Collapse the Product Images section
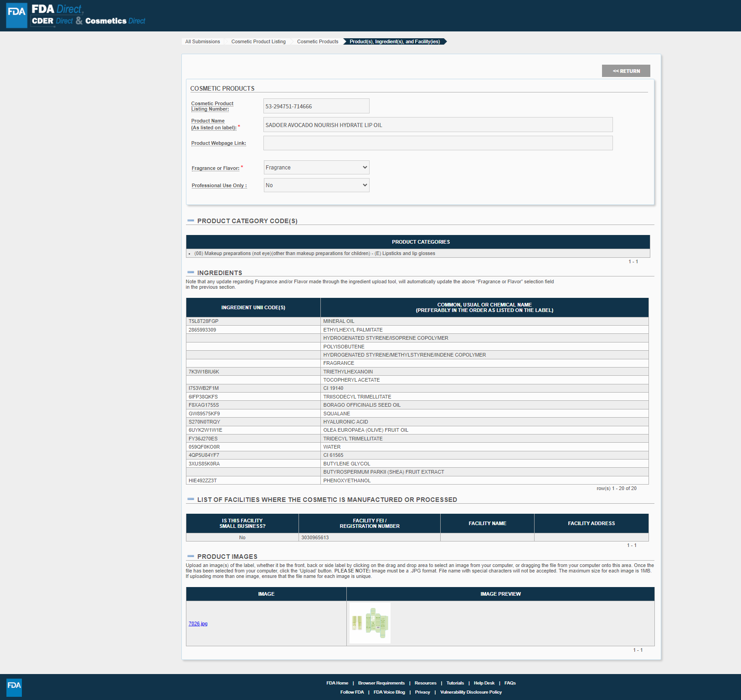Viewport: 741px width, 700px height. tap(190, 557)
